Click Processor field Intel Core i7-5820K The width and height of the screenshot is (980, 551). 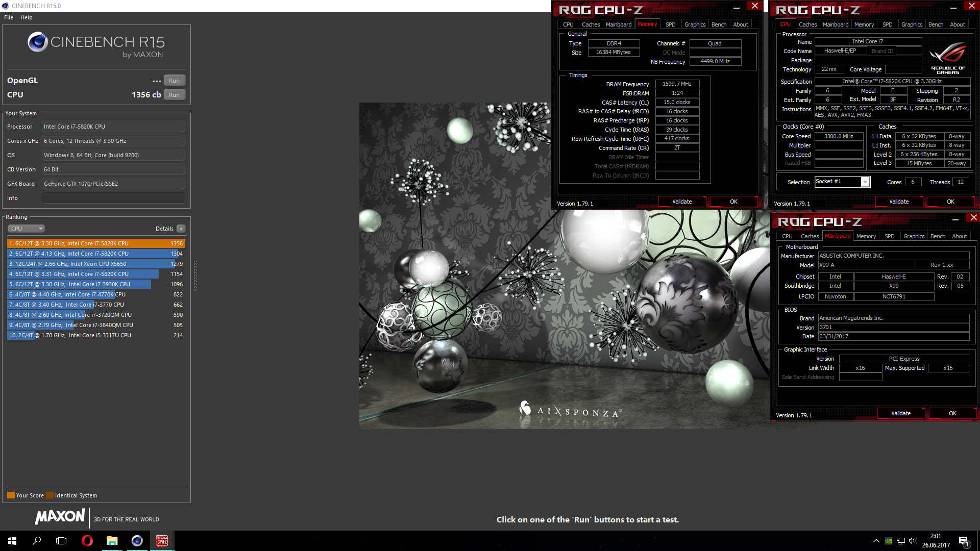pos(113,127)
